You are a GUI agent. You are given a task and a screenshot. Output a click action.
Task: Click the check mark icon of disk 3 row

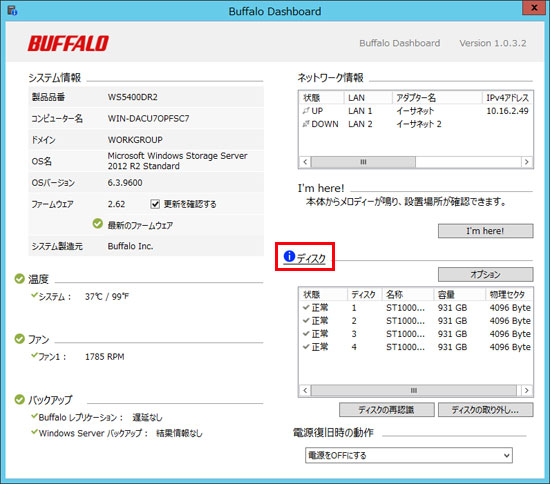(x=306, y=334)
